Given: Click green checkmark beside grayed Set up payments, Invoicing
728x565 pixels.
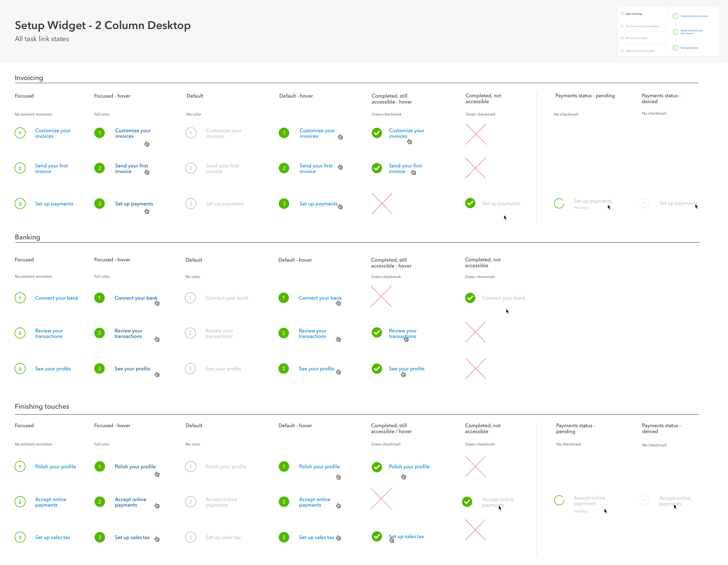Looking at the screenshot, I should point(470,203).
